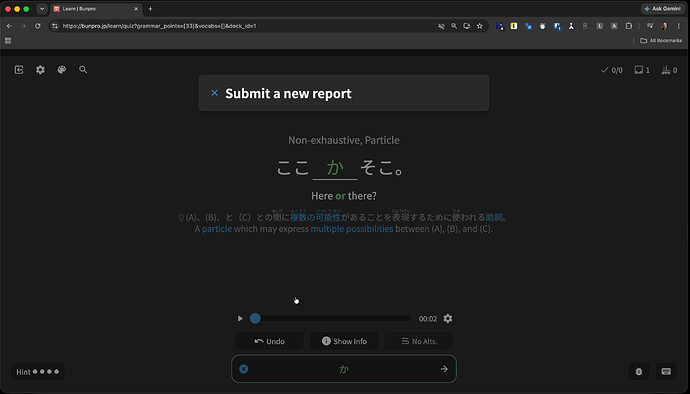
Task: Click the search magnifier in quiz toolbar
Action: [x=83, y=70]
